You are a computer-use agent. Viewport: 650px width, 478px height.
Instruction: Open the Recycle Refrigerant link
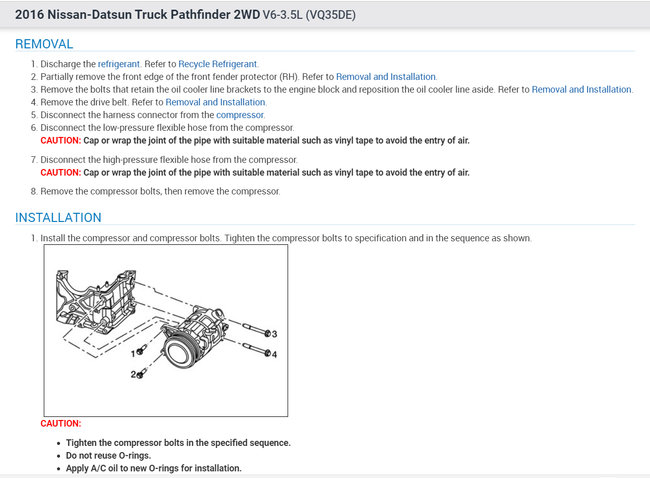click(x=218, y=64)
